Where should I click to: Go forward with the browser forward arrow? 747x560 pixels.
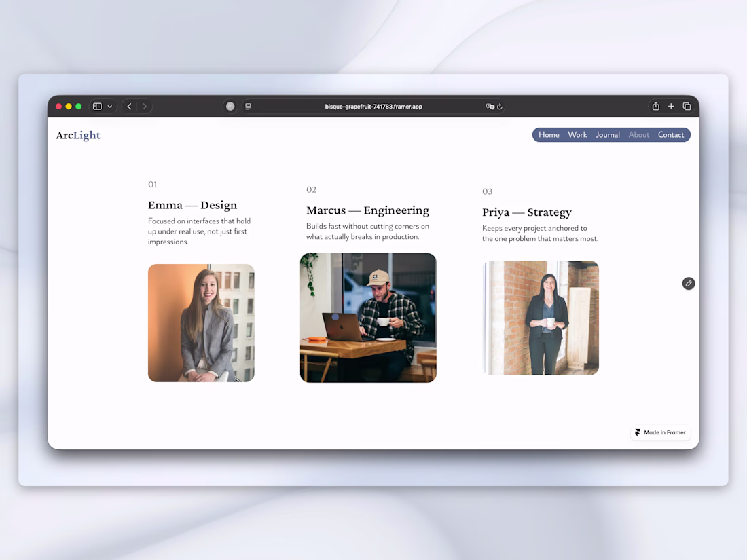145,106
